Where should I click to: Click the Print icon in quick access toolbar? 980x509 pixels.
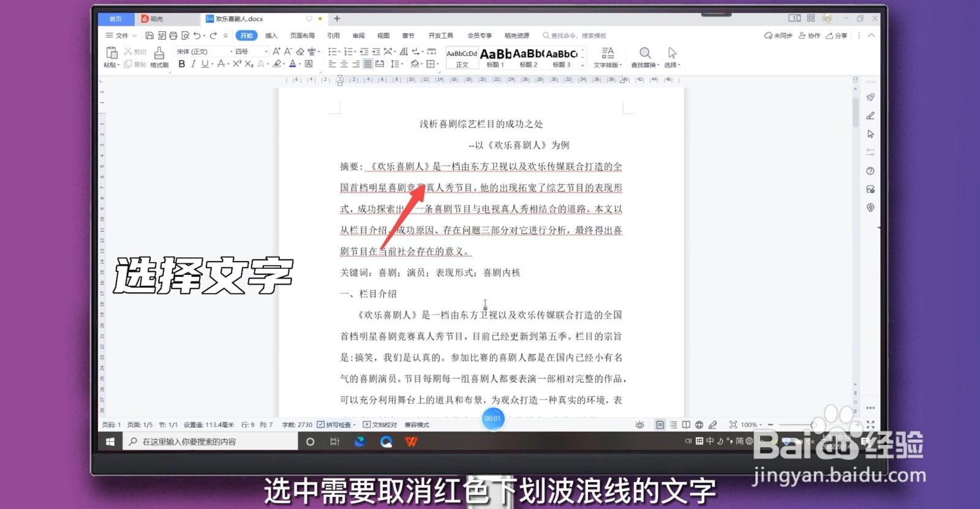coord(173,36)
